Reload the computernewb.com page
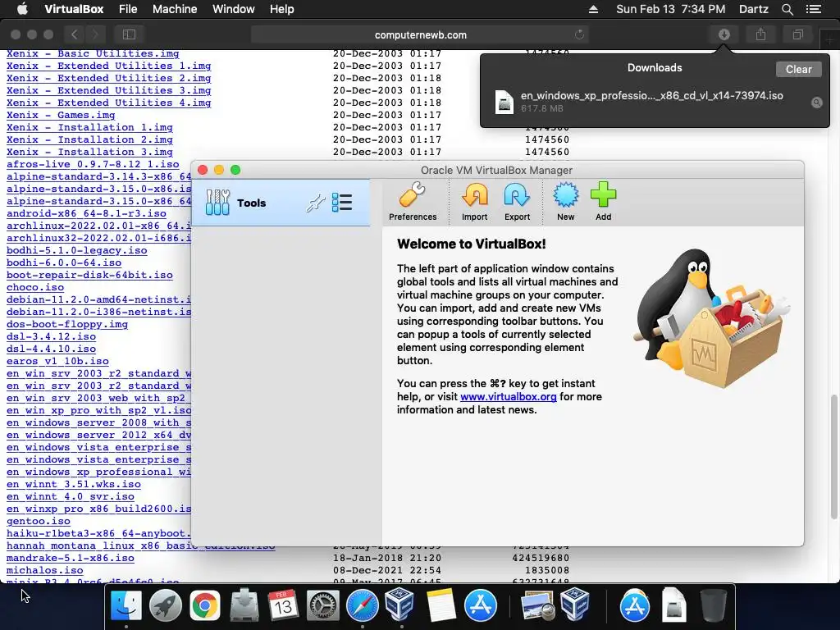This screenshot has width=840, height=630. click(579, 34)
